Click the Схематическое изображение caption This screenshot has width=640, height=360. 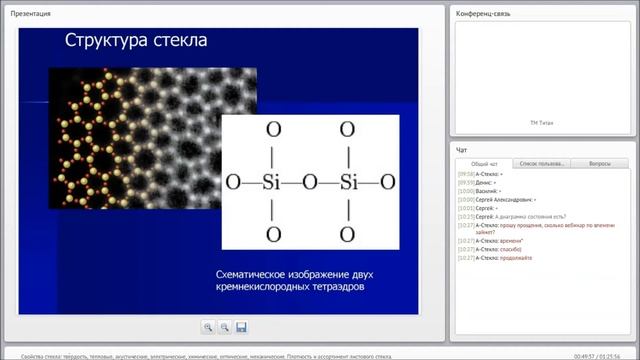294,280
